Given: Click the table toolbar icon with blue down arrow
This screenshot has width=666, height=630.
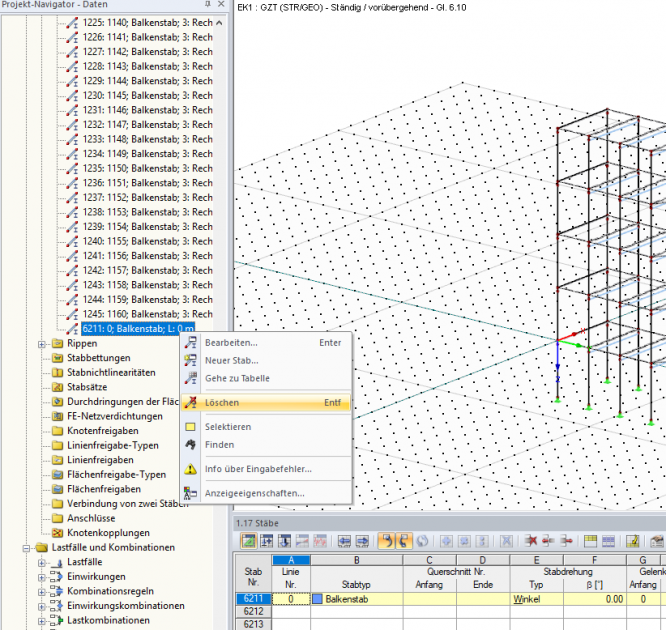Looking at the screenshot, I should tap(284, 541).
